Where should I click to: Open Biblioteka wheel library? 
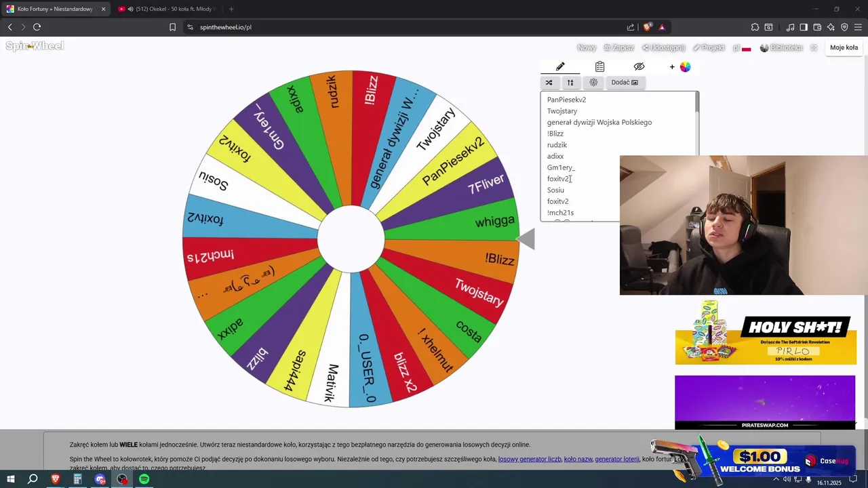pos(781,48)
